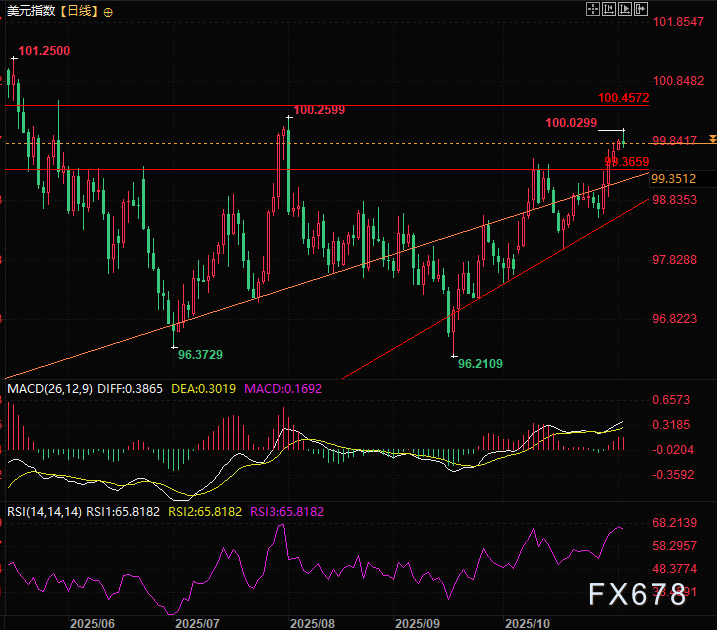This screenshot has width=717, height=630.
Task: Select the 100.2599 peak price label
Action: 319,110
